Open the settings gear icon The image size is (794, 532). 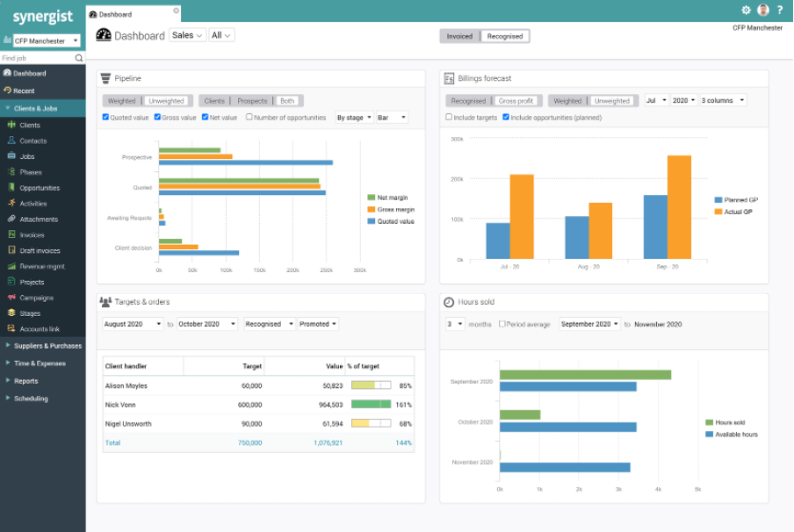[746, 10]
